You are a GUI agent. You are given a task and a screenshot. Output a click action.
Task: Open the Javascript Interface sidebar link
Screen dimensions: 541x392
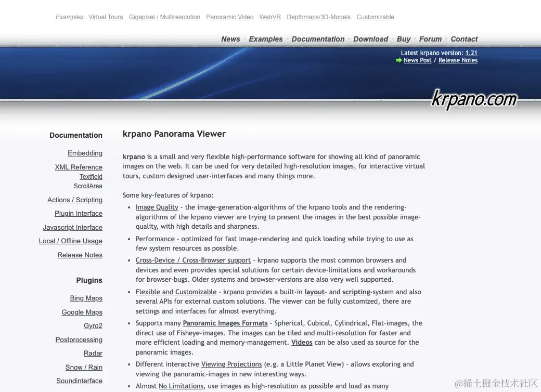tap(72, 228)
